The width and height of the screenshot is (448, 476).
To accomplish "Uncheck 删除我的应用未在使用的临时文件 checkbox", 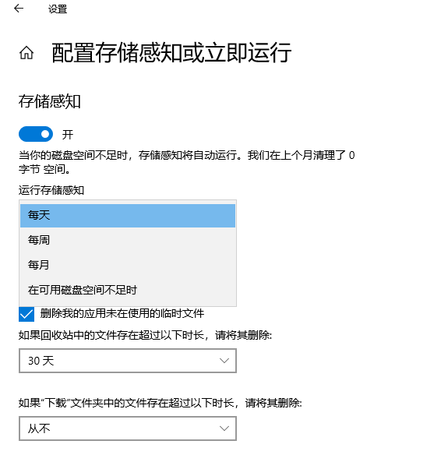I will (x=26, y=314).
